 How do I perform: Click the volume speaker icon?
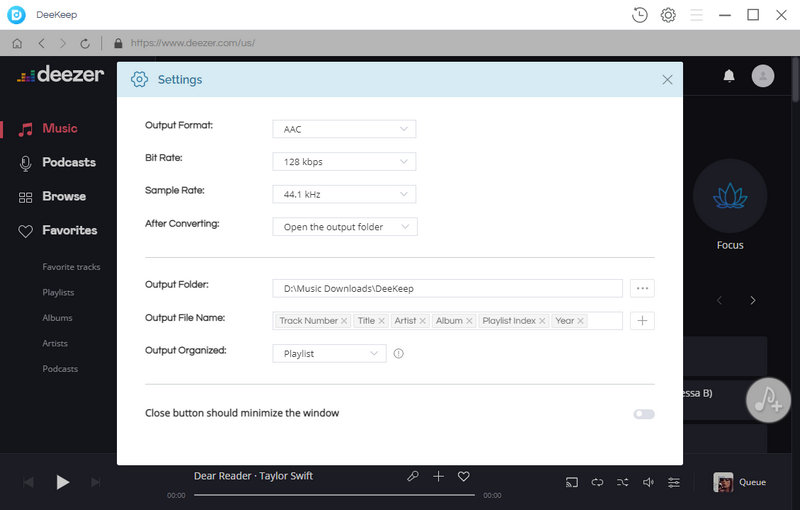(x=648, y=482)
